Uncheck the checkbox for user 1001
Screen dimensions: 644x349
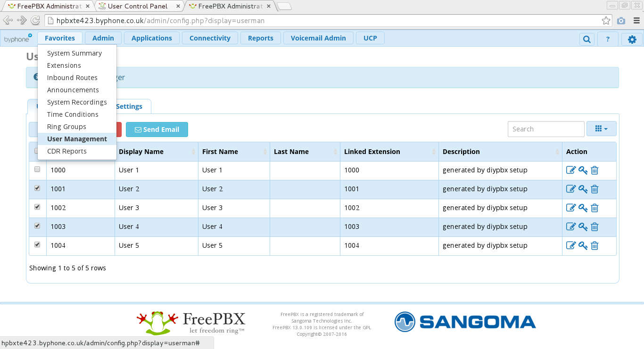click(x=37, y=188)
